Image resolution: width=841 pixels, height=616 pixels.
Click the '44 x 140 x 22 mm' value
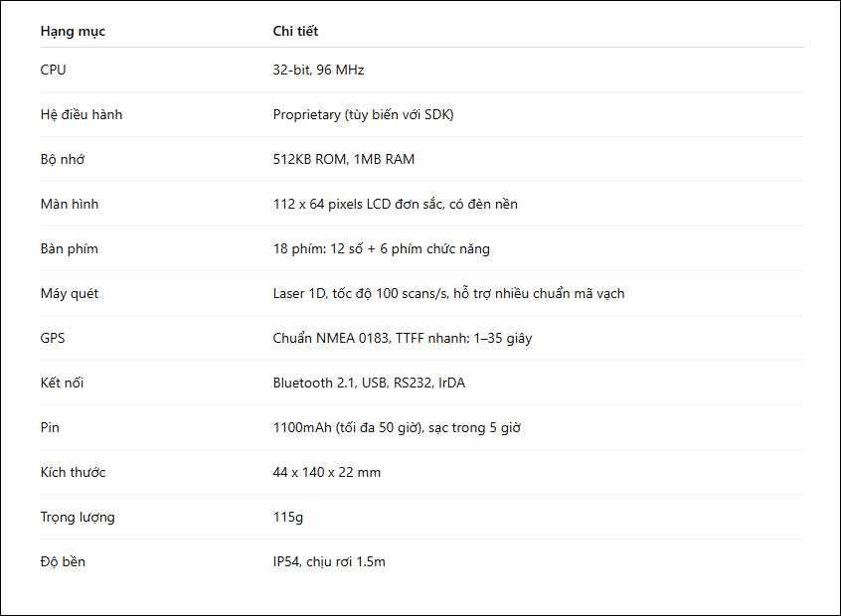pos(326,472)
